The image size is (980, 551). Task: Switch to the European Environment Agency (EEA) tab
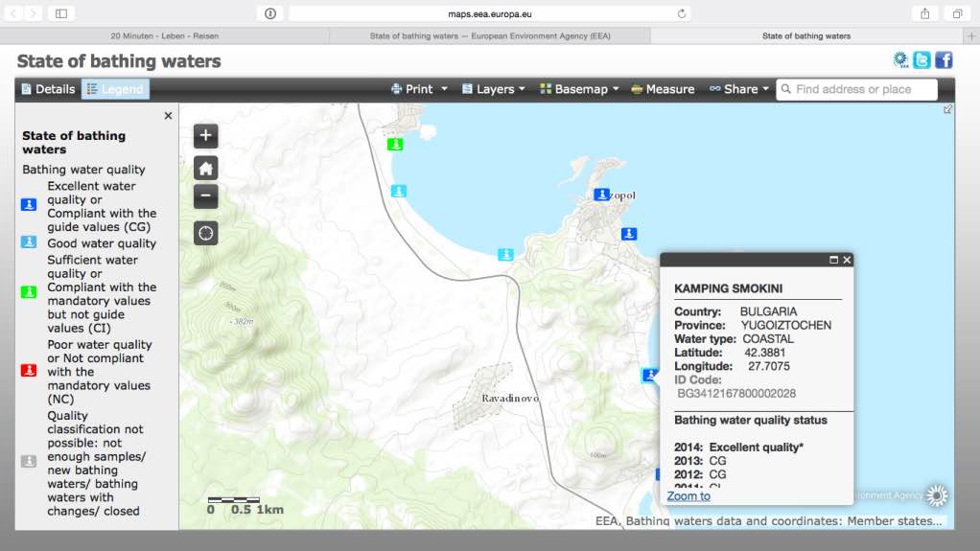pyautogui.click(x=490, y=36)
